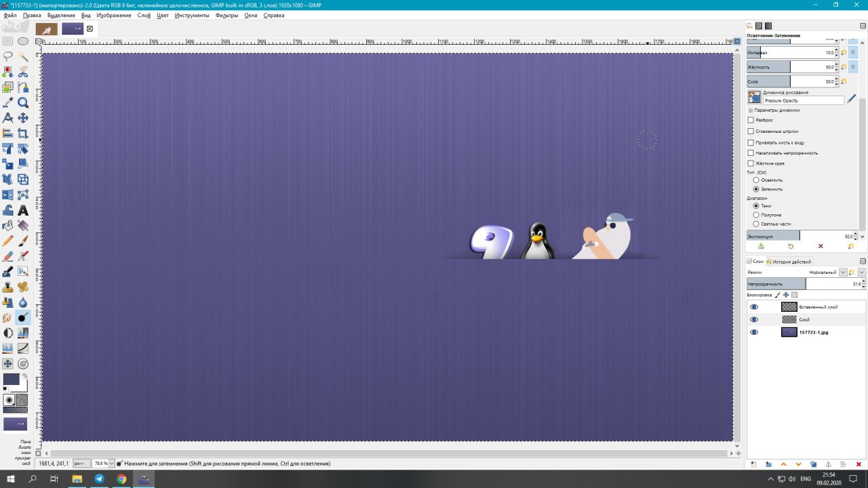Select the Blur/Sharpen droplet tool
Image resolution: width=868 pixels, height=488 pixels.
[x=23, y=302]
